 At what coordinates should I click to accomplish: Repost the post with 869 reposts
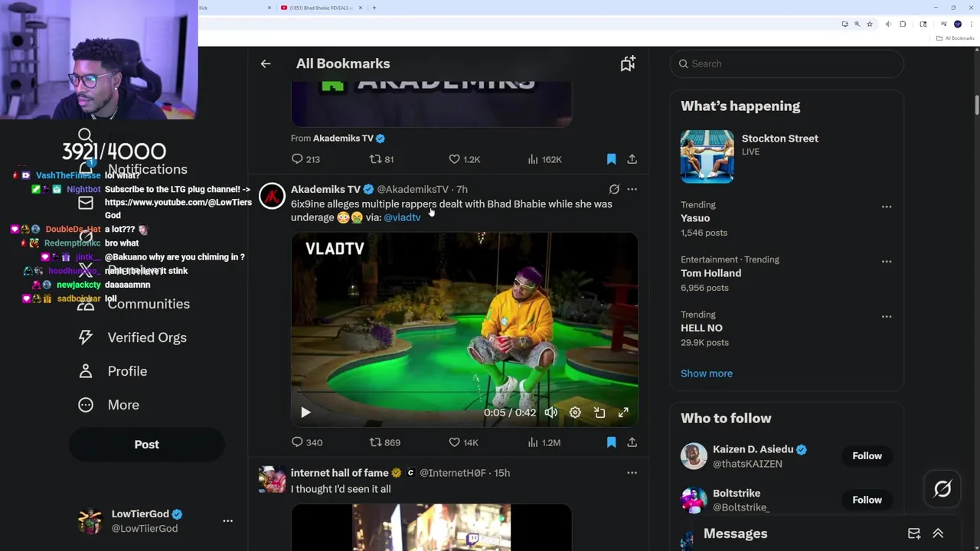click(385, 442)
